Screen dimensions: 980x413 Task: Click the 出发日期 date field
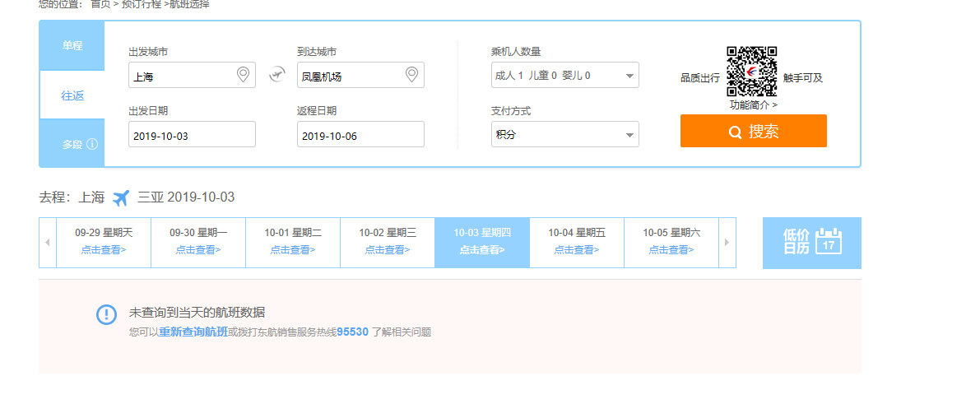click(192, 135)
